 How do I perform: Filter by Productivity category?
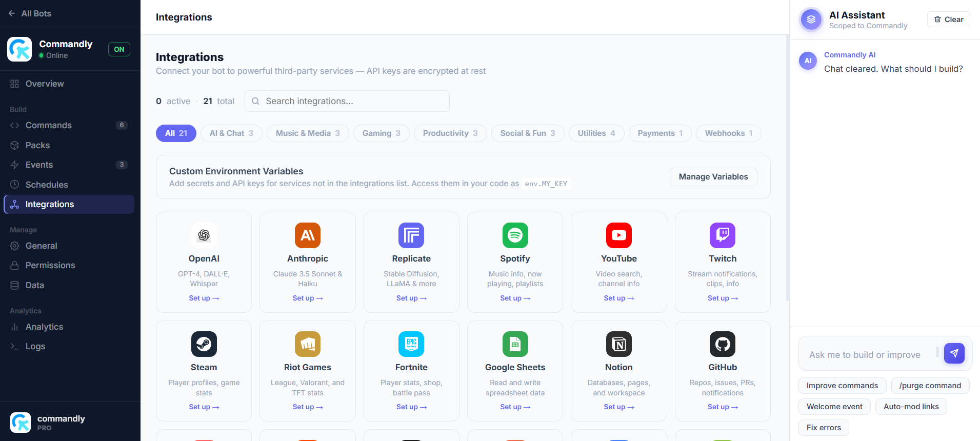(x=450, y=133)
